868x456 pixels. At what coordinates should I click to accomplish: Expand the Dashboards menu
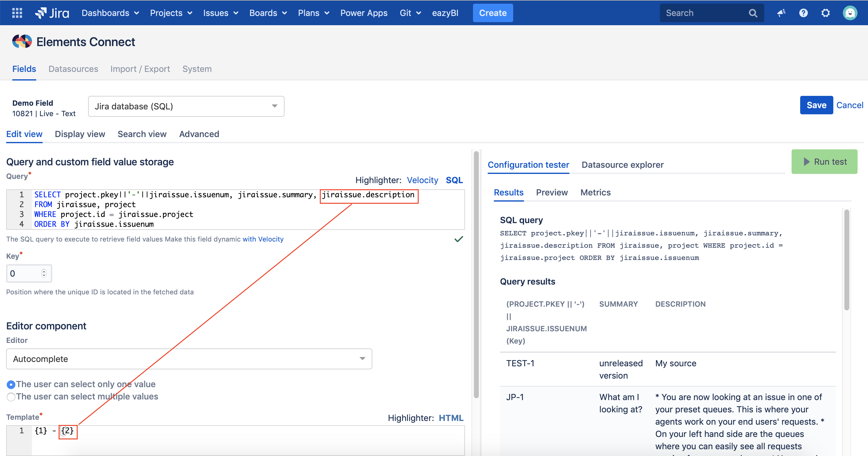(110, 13)
